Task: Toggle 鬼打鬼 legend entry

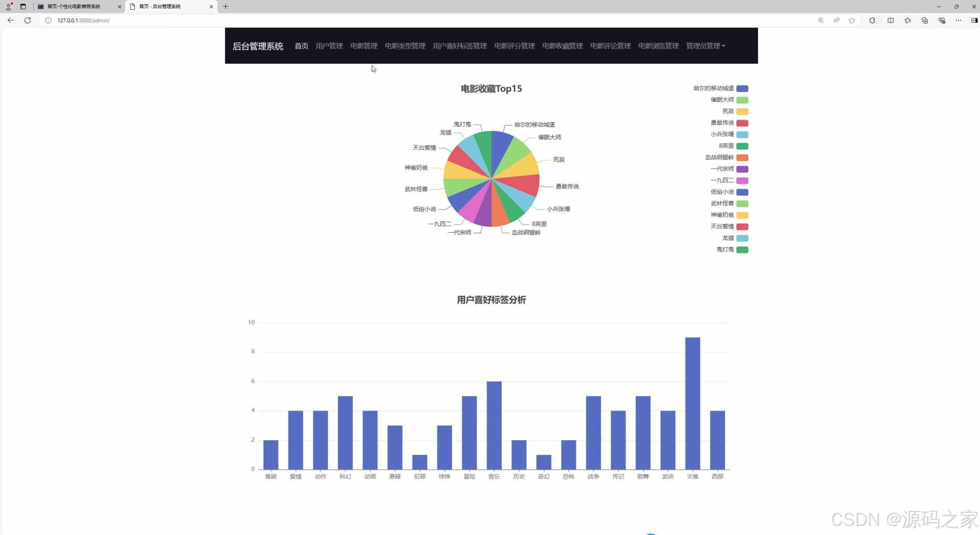Action: (x=741, y=249)
